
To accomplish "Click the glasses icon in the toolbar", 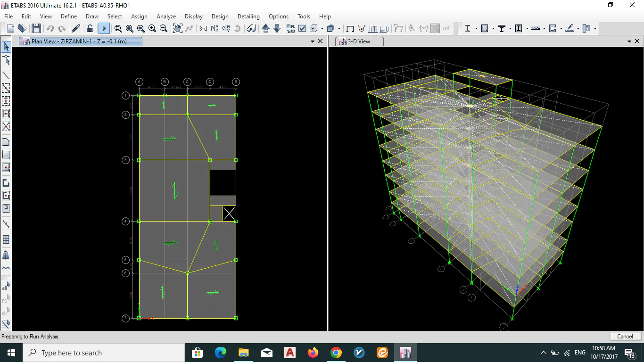I will click(x=251, y=29).
